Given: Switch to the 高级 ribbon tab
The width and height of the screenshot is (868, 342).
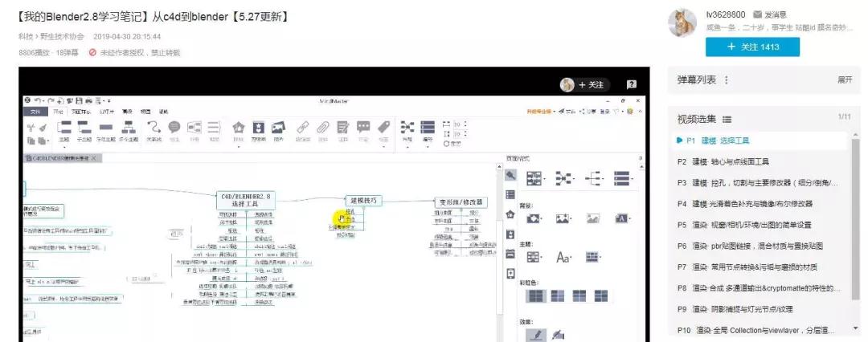Looking at the screenshot, I should (127, 112).
